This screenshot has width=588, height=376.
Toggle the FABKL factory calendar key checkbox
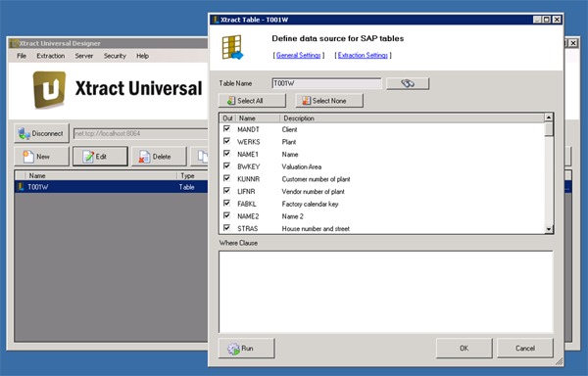(227, 203)
